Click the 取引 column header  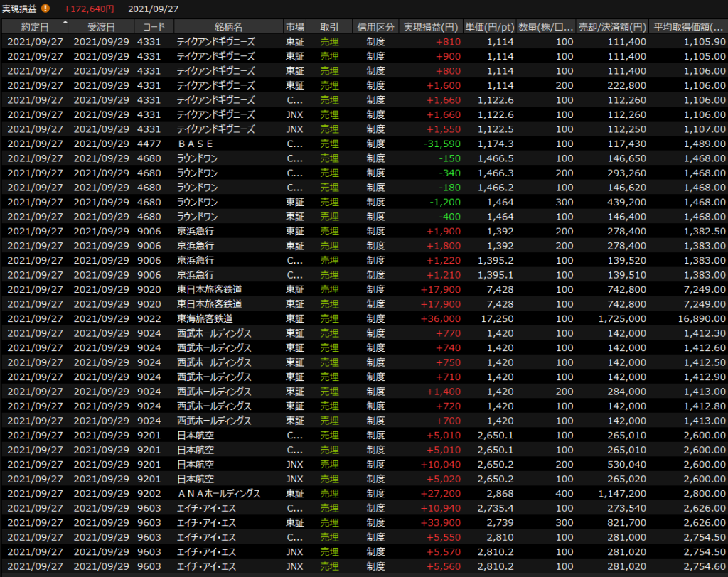[329, 27]
